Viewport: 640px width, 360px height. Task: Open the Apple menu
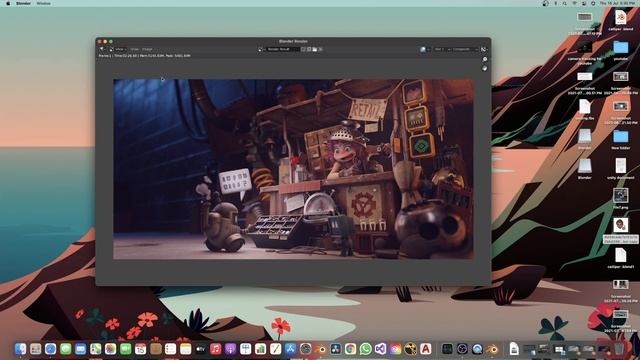pos(8,3)
